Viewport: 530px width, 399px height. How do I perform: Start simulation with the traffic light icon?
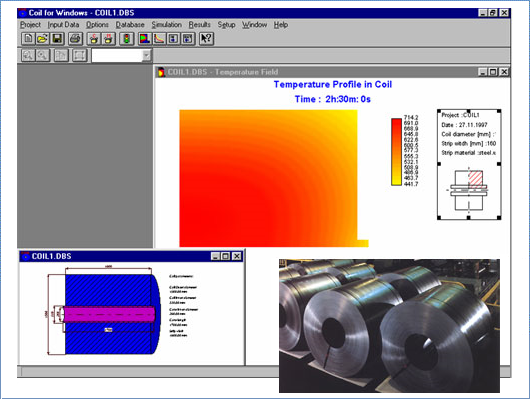pyautogui.click(x=126, y=39)
